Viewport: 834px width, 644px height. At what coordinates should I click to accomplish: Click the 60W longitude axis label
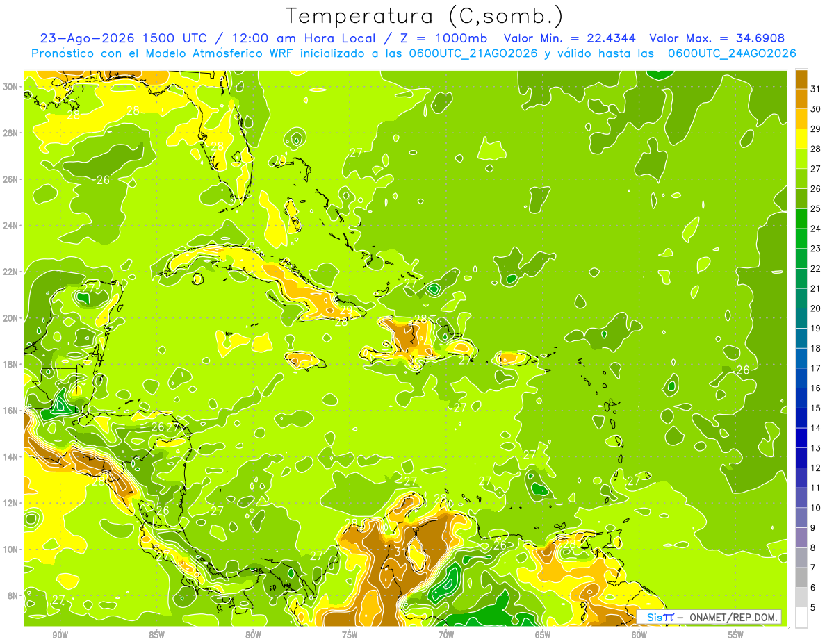639,635
